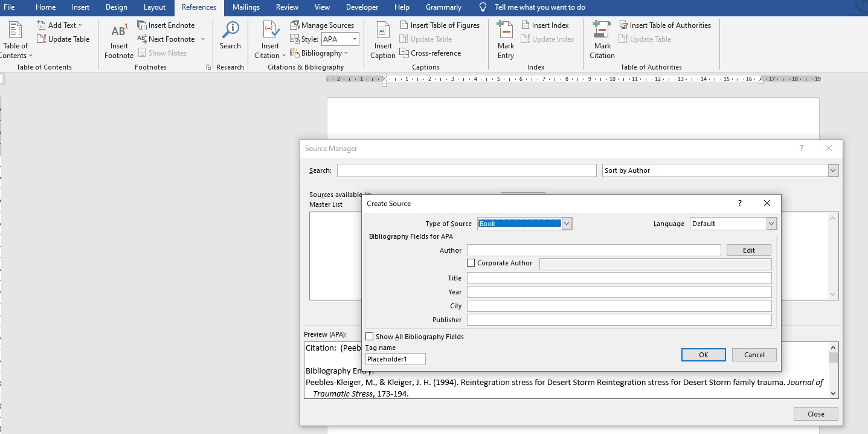Enable the Corporate Author checkbox

point(471,263)
